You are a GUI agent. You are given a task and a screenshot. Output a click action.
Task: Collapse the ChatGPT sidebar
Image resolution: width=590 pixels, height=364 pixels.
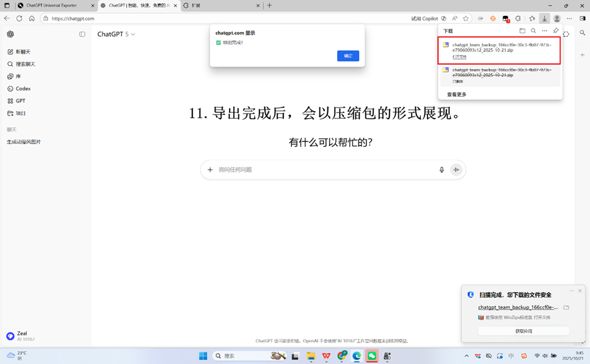[82, 34]
